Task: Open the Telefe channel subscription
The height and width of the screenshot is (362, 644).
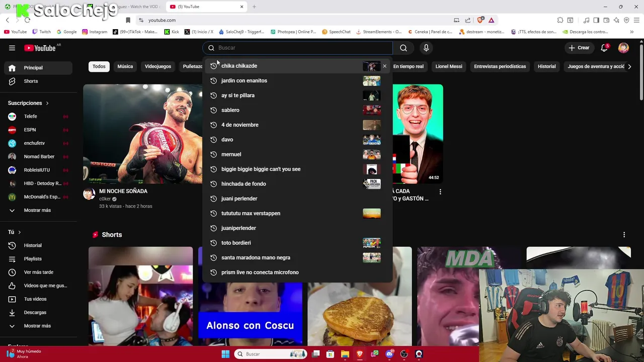Action: pos(38,116)
